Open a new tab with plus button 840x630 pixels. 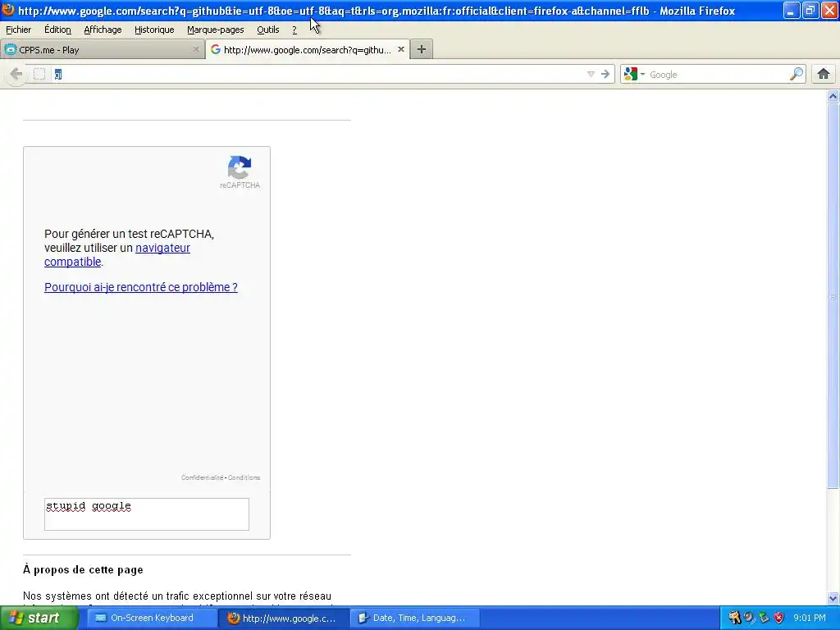(x=422, y=49)
